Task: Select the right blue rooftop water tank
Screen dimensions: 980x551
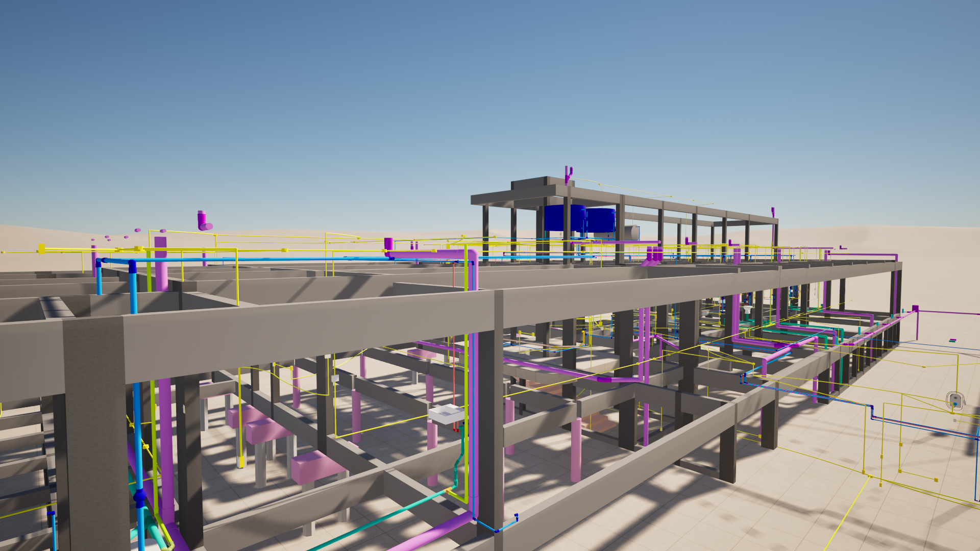Action: pos(600,220)
